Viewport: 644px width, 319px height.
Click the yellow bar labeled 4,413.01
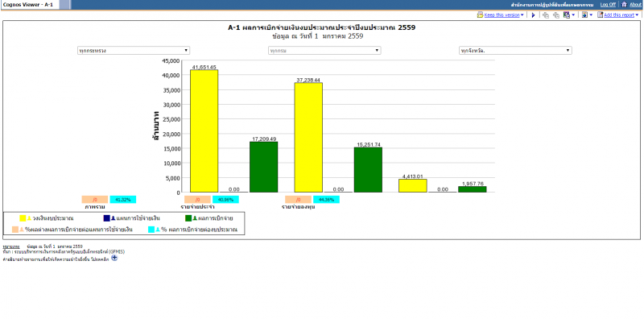click(413, 185)
